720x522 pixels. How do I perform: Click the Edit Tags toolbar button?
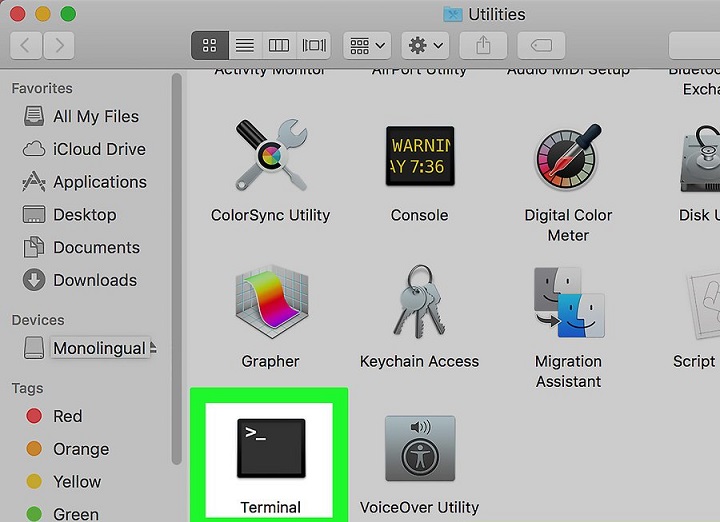[x=541, y=45]
